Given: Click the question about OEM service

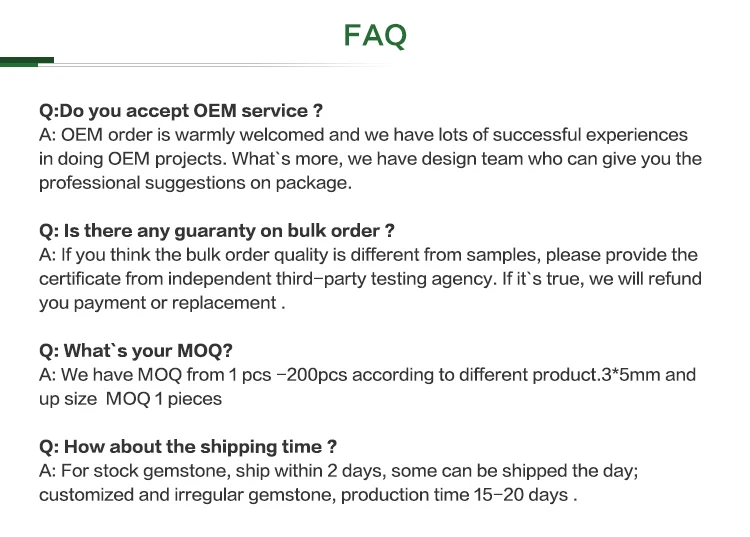Looking at the screenshot, I should tap(181, 110).
